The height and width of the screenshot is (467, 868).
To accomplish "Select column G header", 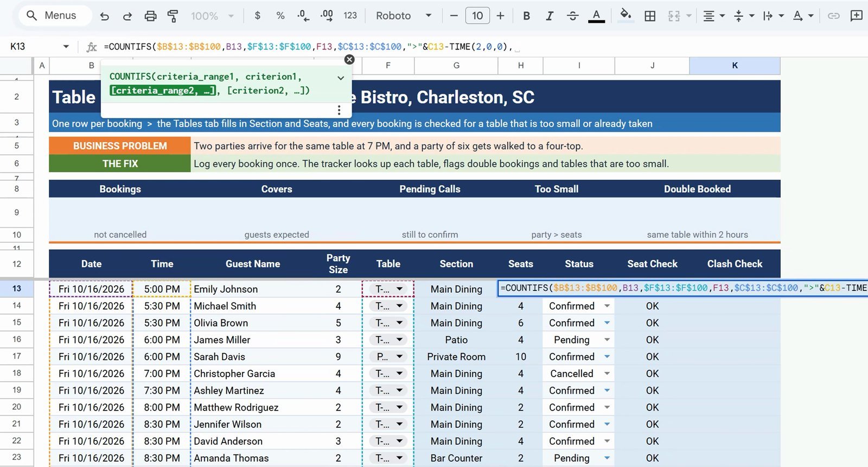I will coord(456,66).
